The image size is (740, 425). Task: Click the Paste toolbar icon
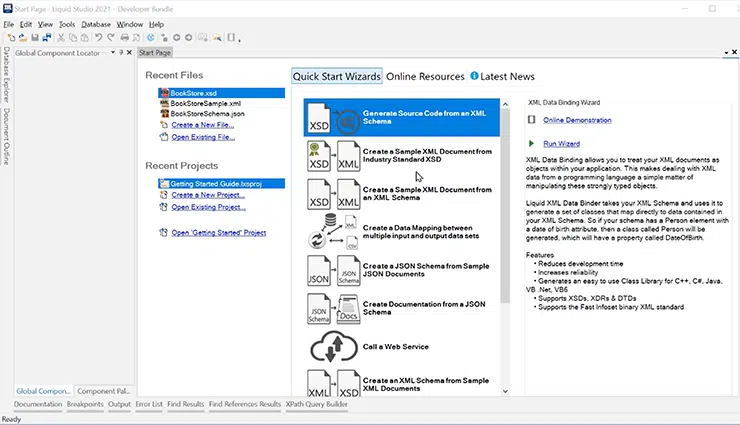pyautogui.click(x=84, y=38)
